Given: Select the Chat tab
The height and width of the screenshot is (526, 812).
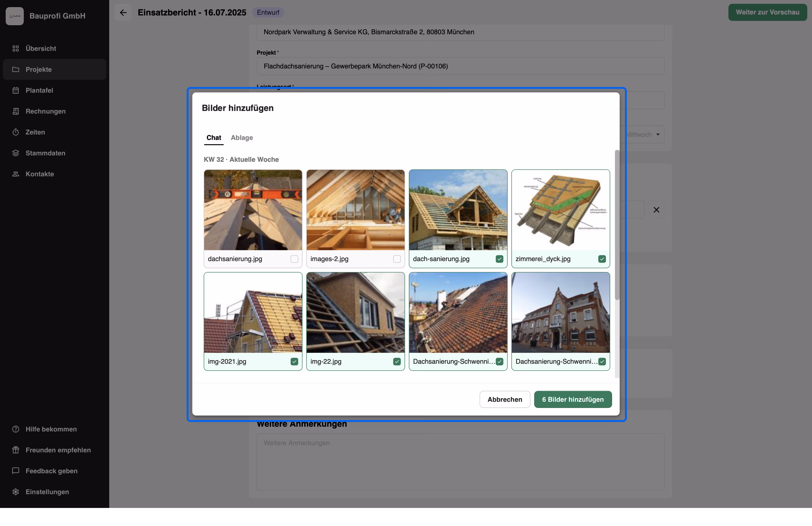Looking at the screenshot, I should click(x=214, y=138).
